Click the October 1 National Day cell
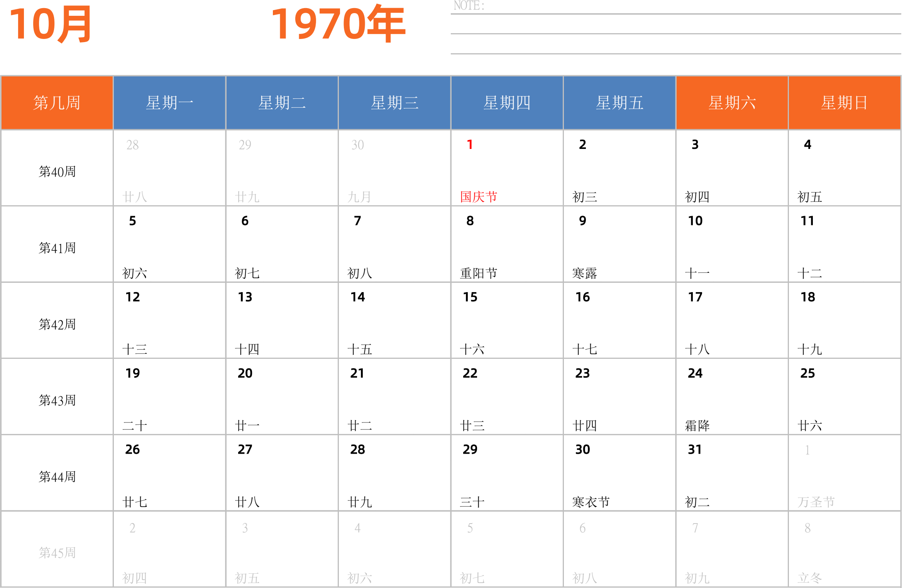The width and height of the screenshot is (902, 588). (x=507, y=168)
